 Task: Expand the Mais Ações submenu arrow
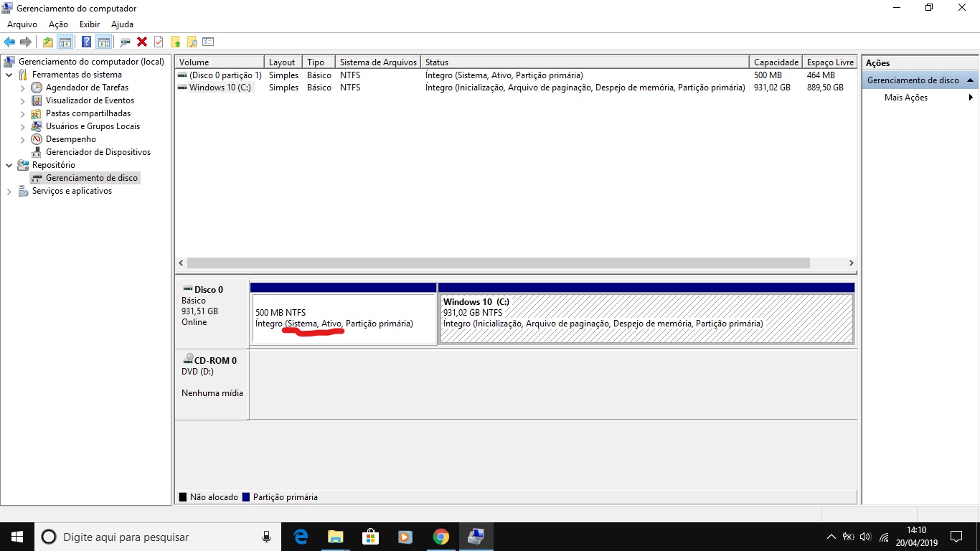pyautogui.click(x=971, y=98)
